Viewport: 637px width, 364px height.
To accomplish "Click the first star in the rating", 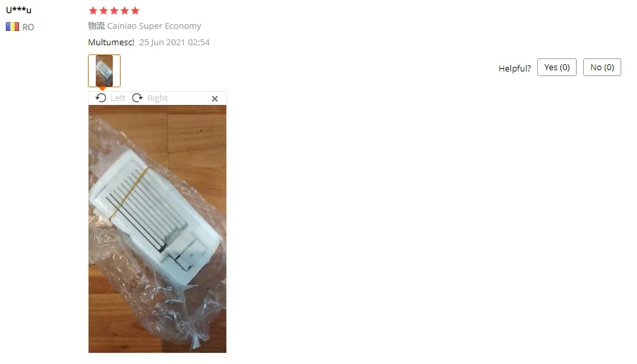I will [x=93, y=10].
